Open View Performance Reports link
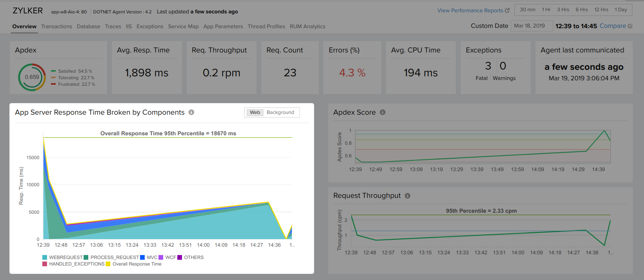 [x=470, y=10]
